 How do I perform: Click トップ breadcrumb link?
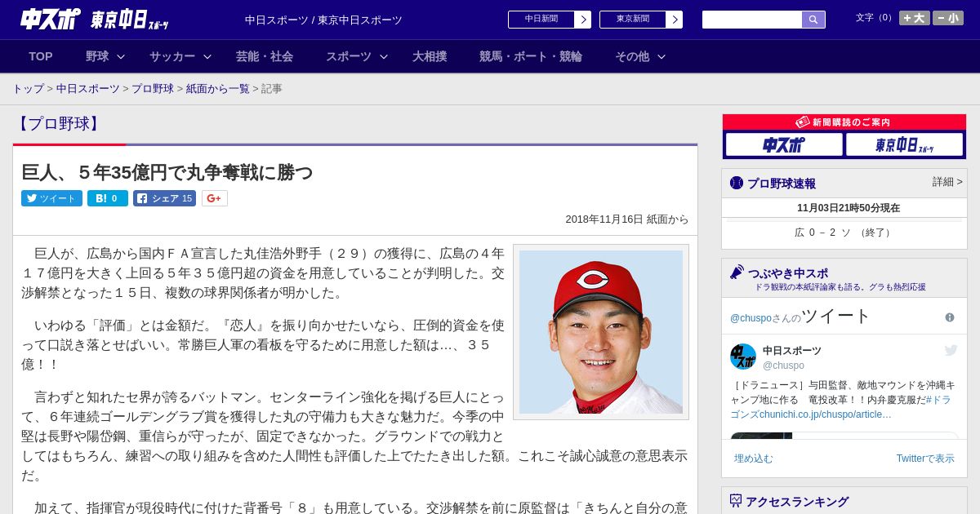pyautogui.click(x=28, y=89)
